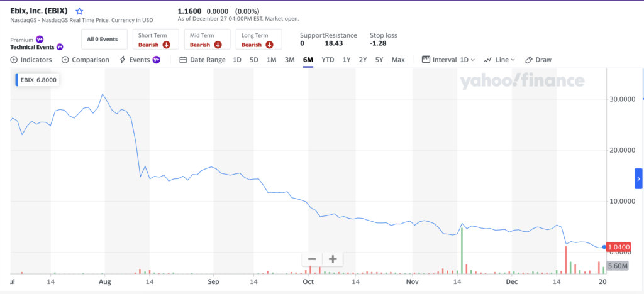Image resolution: width=644 pixels, height=294 pixels.
Task: Click the tall green November volume bar
Action: tap(462, 251)
